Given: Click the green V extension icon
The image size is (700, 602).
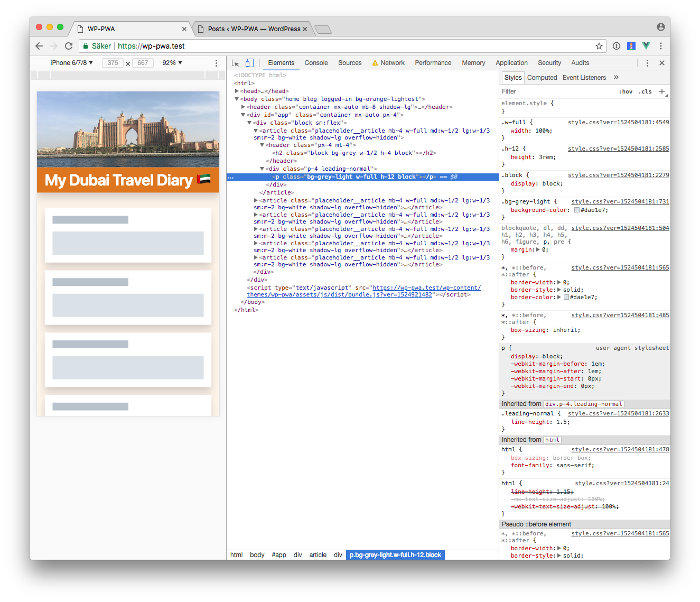Looking at the screenshot, I should [646, 46].
